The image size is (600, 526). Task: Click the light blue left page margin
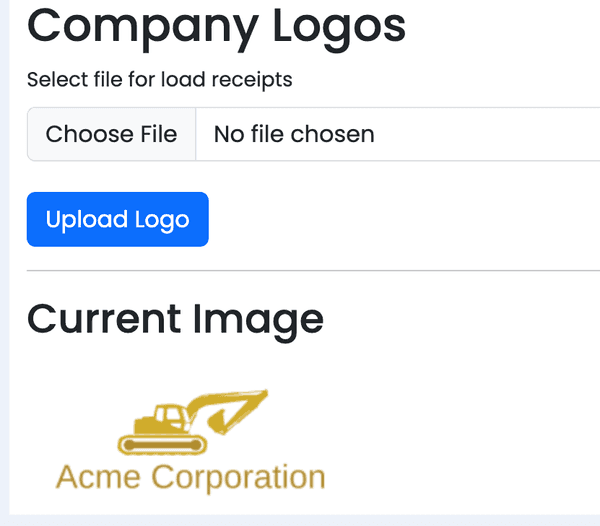click(x=4, y=260)
